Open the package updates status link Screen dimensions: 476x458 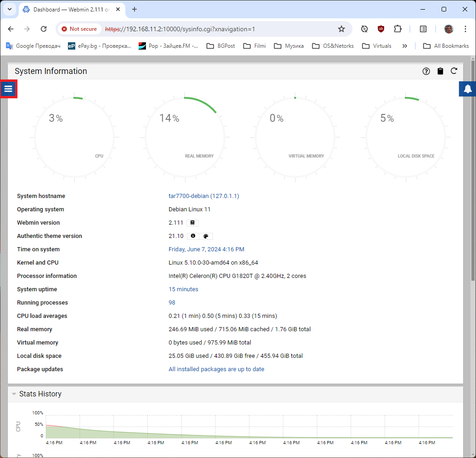[217, 369]
